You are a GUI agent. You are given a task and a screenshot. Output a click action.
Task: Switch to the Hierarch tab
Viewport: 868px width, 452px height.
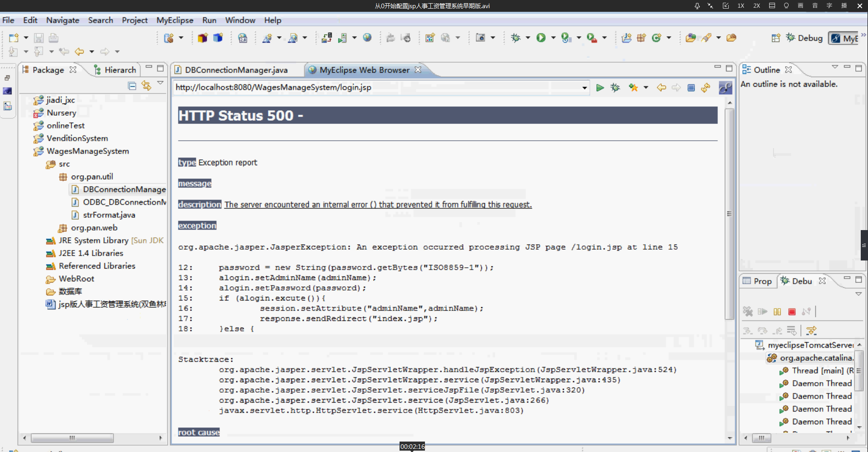115,70
